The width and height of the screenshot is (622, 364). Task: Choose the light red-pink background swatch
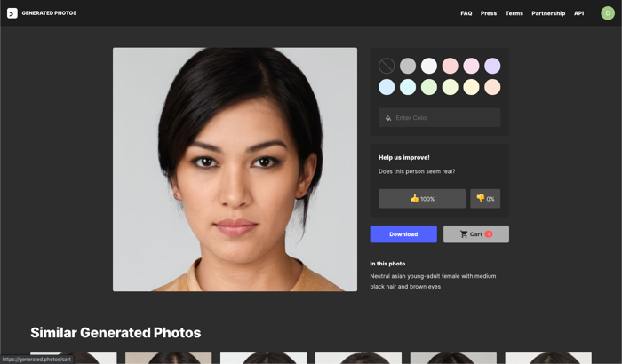click(451, 66)
